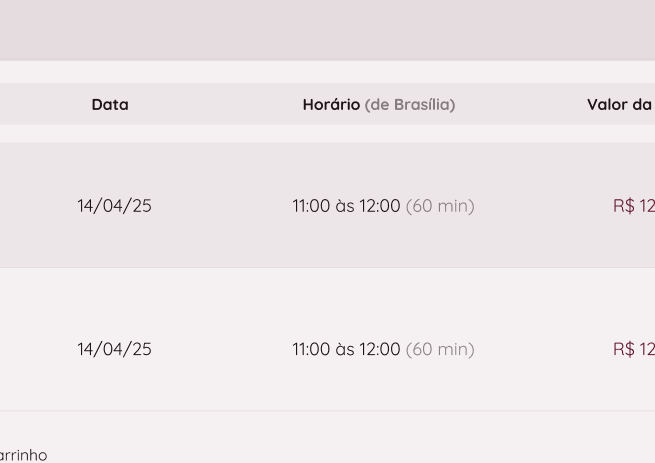Click the first row's 12:00 end time
The width and height of the screenshot is (655, 463).
tap(380, 206)
